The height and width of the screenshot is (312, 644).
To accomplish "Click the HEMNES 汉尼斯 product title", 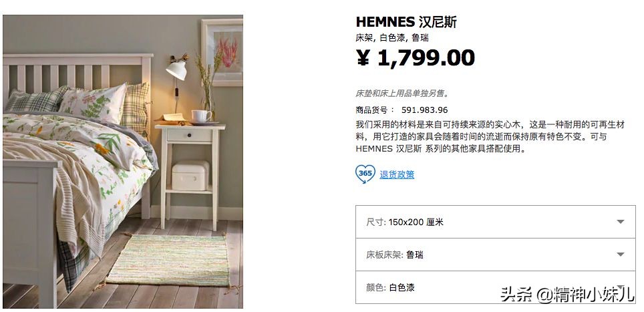I will [x=406, y=22].
